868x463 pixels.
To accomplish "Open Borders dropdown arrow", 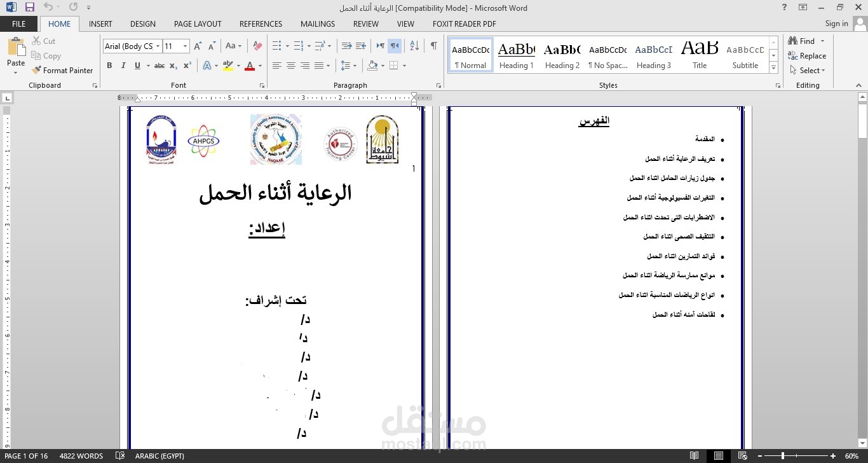I will pyautogui.click(x=404, y=66).
